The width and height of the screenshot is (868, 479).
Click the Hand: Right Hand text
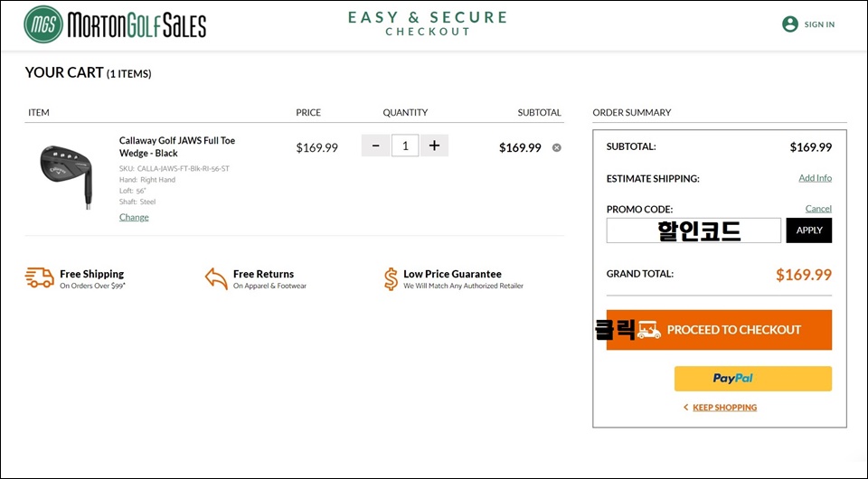[147, 180]
